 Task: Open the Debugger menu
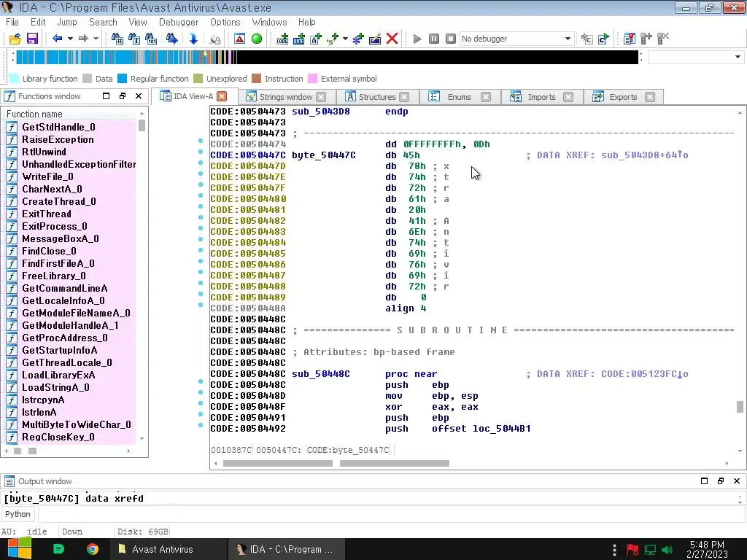pyautogui.click(x=179, y=22)
